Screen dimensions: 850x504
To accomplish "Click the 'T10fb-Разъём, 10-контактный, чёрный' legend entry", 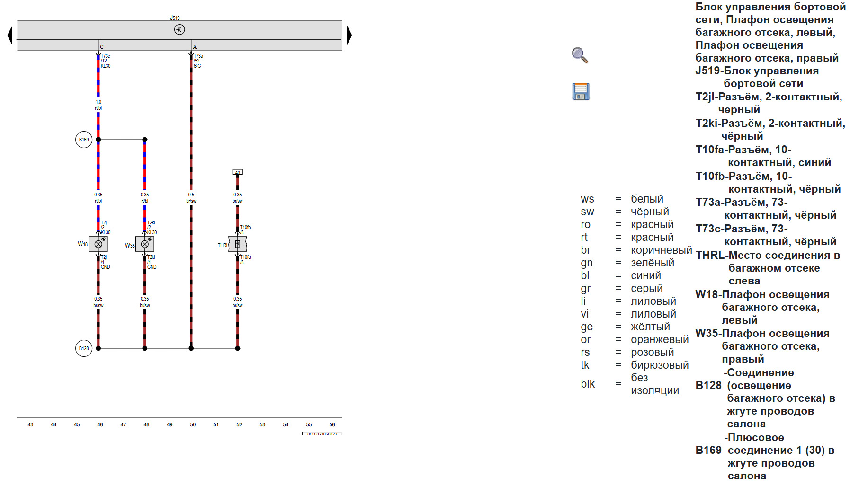I will [768, 183].
